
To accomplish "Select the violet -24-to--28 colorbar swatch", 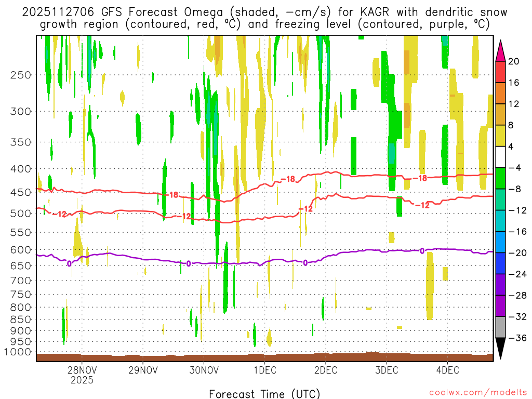I will tap(500, 285).
